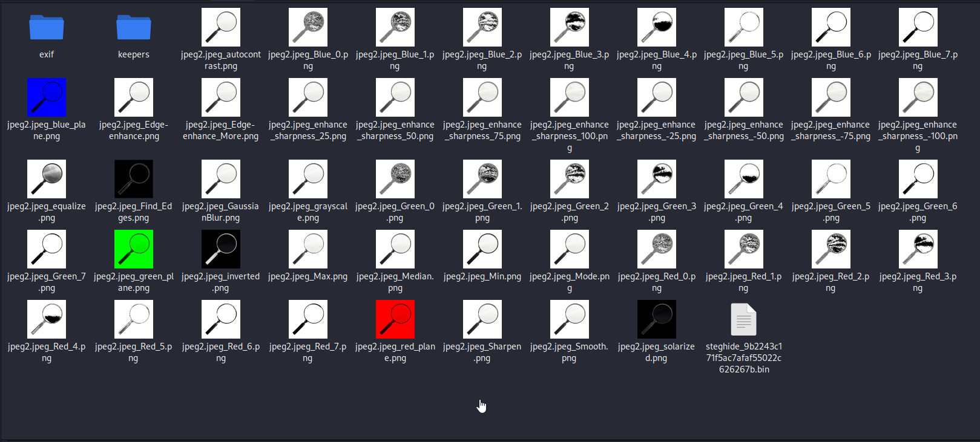
Task: Click jpeg2.jpeg_Min.png thumbnail
Action: 482,249
